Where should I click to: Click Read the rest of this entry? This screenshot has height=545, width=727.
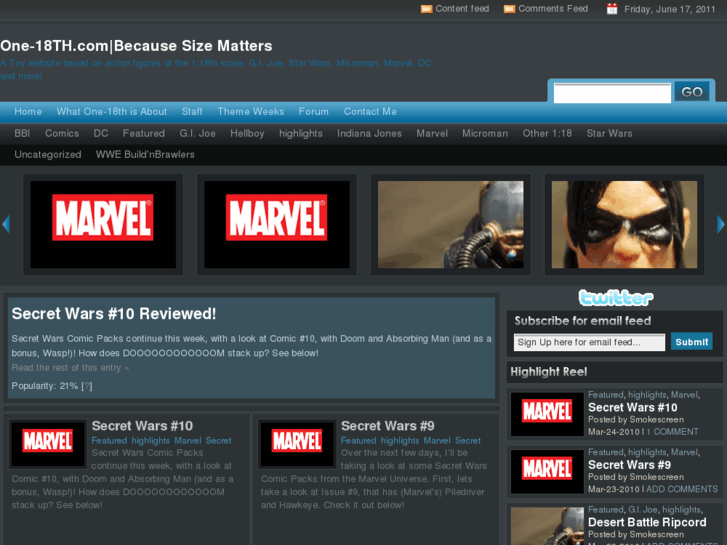(x=70, y=368)
